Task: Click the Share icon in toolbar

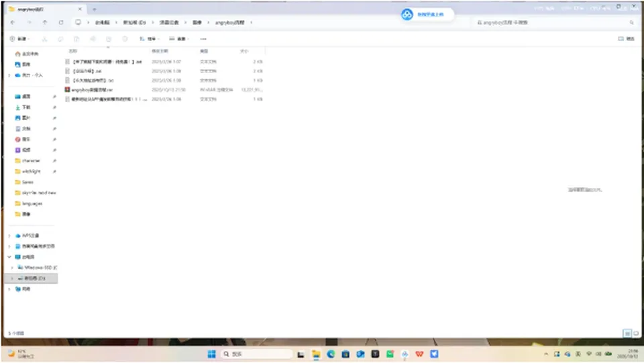Action: click(x=109, y=39)
